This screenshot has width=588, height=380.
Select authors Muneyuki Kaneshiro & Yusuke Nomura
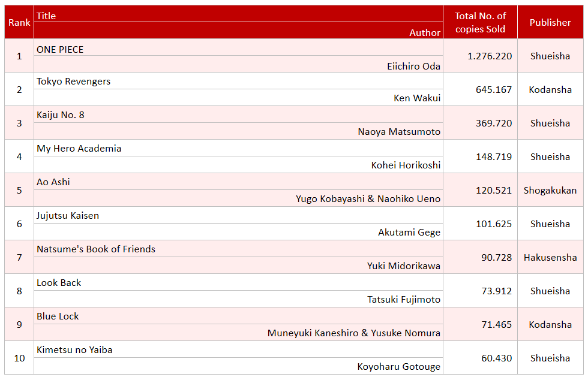[353, 333]
